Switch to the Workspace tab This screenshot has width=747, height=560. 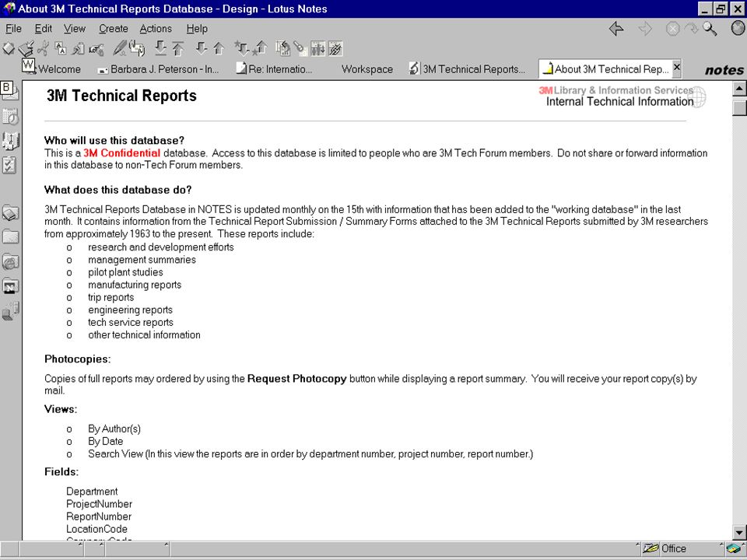click(367, 69)
